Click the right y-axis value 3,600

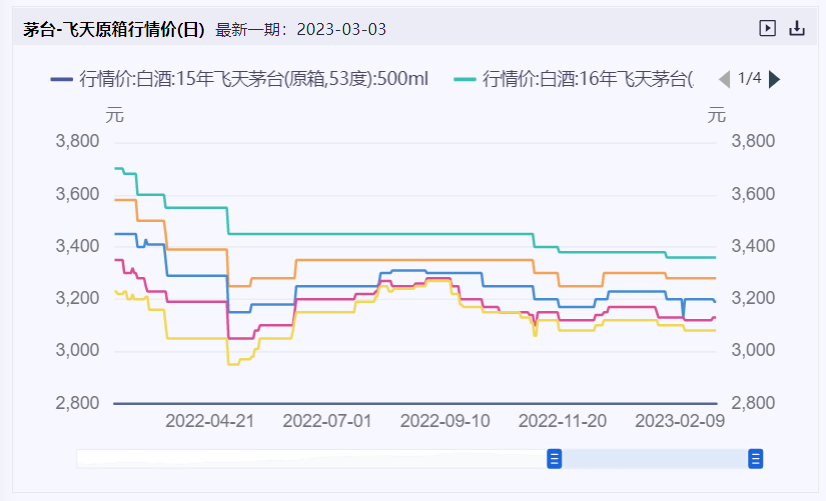[753, 194]
